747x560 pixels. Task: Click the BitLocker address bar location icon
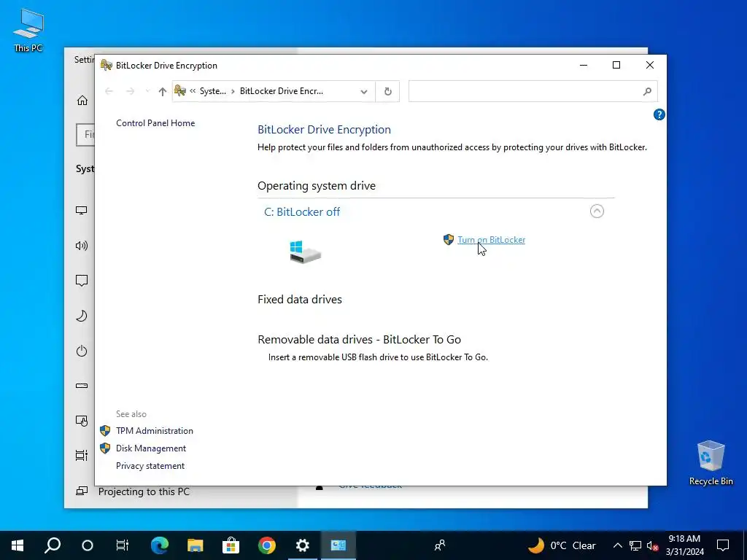pyautogui.click(x=180, y=90)
